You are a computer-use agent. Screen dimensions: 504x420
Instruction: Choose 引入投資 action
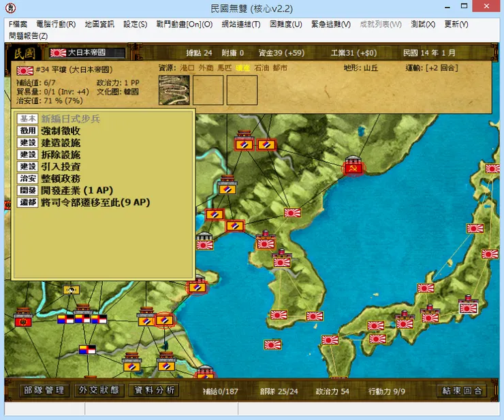tap(61, 167)
